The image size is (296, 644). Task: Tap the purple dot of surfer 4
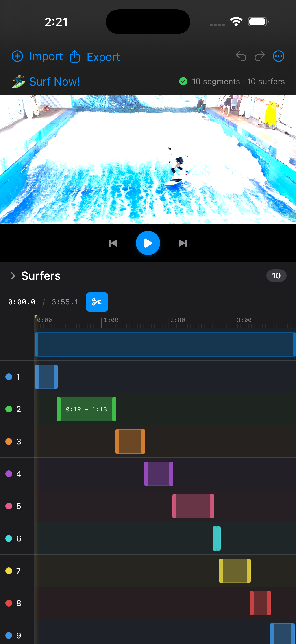tap(9, 474)
